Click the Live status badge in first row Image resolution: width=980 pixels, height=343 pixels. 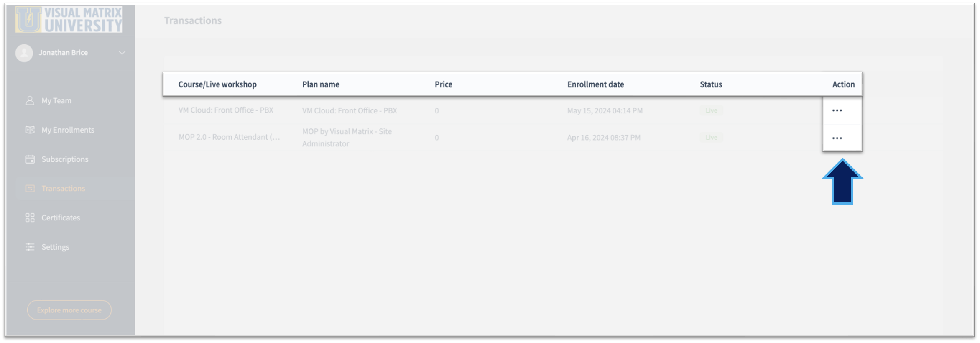[x=711, y=111]
